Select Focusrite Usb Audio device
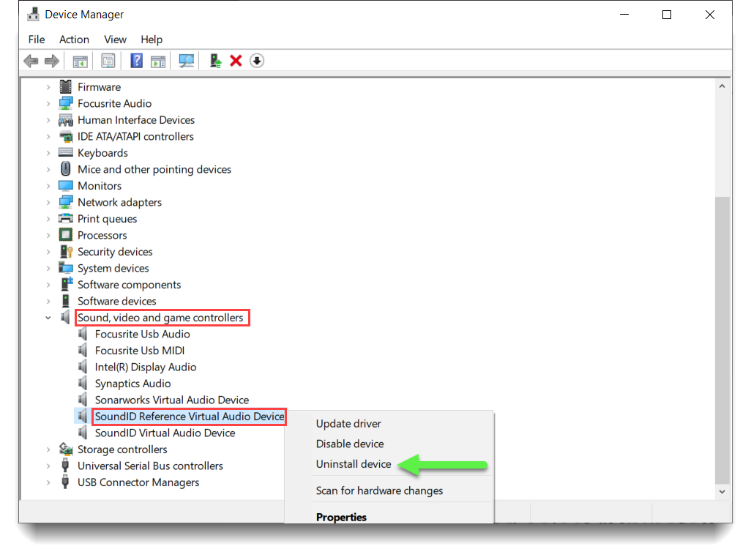 (142, 334)
